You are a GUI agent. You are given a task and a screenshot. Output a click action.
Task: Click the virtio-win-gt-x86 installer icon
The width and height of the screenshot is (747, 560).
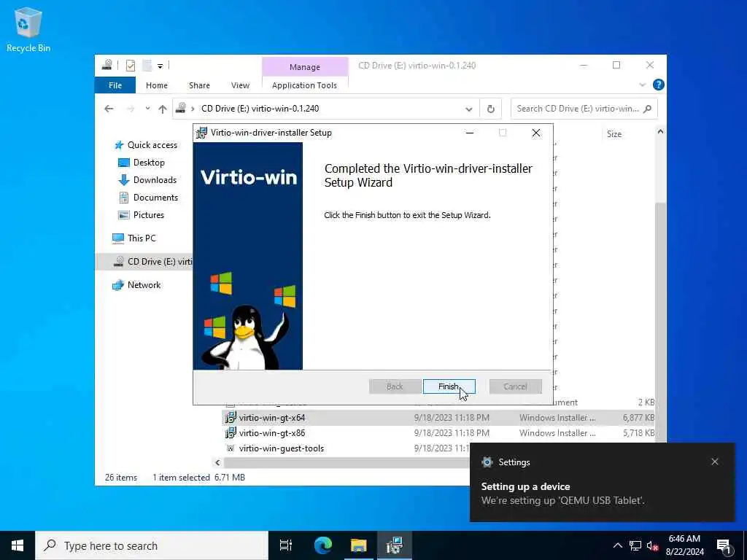point(231,433)
